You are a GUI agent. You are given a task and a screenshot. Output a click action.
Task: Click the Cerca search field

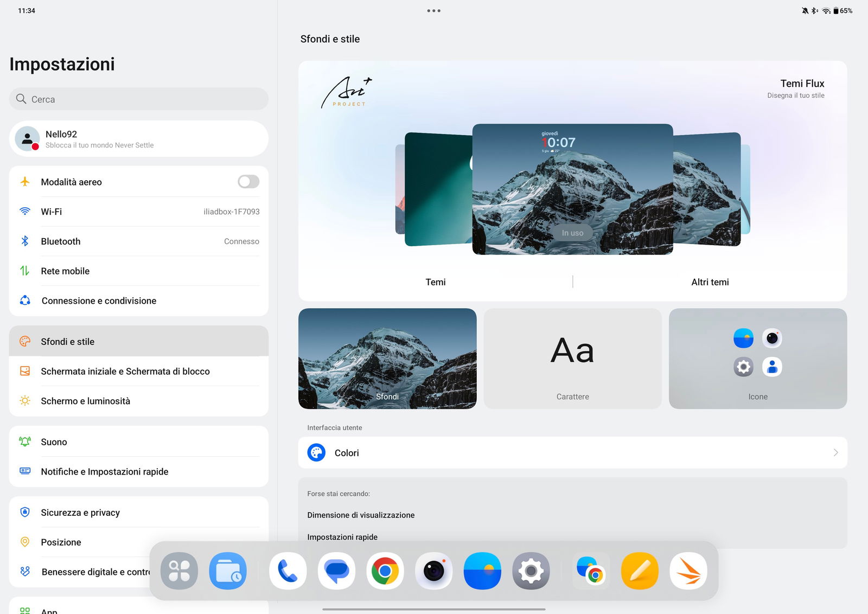click(139, 99)
